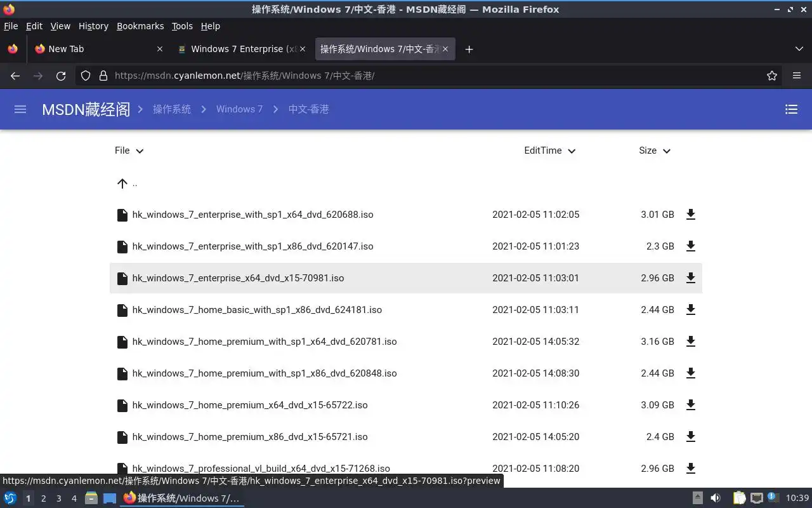Image resolution: width=812 pixels, height=508 pixels.
Task: Open the desktop start menu logo
Action: [x=10, y=498]
